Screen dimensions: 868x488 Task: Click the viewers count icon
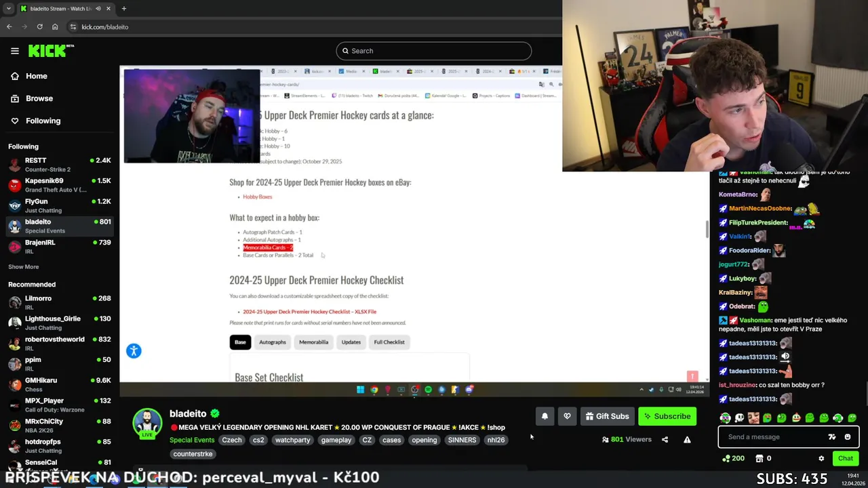click(x=605, y=439)
